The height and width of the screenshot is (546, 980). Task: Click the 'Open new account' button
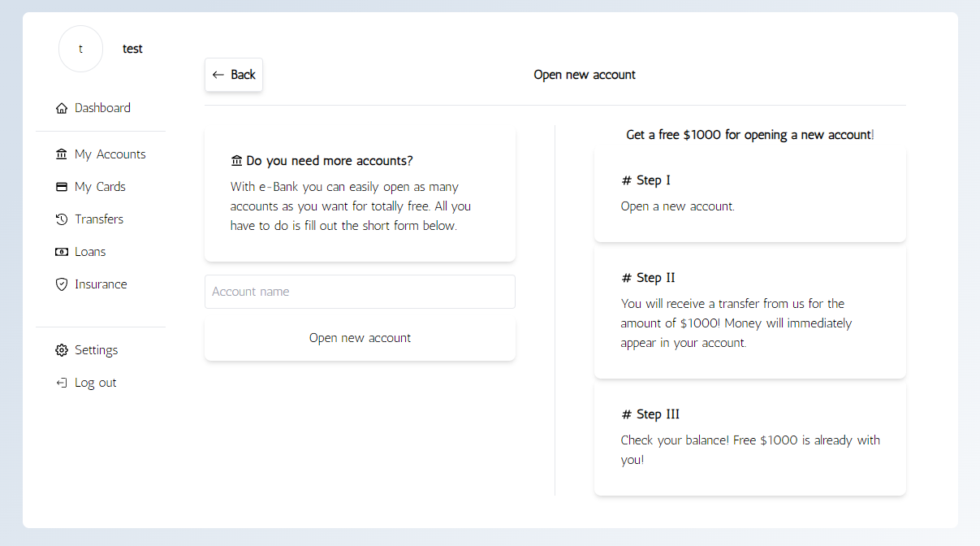click(360, 337)
